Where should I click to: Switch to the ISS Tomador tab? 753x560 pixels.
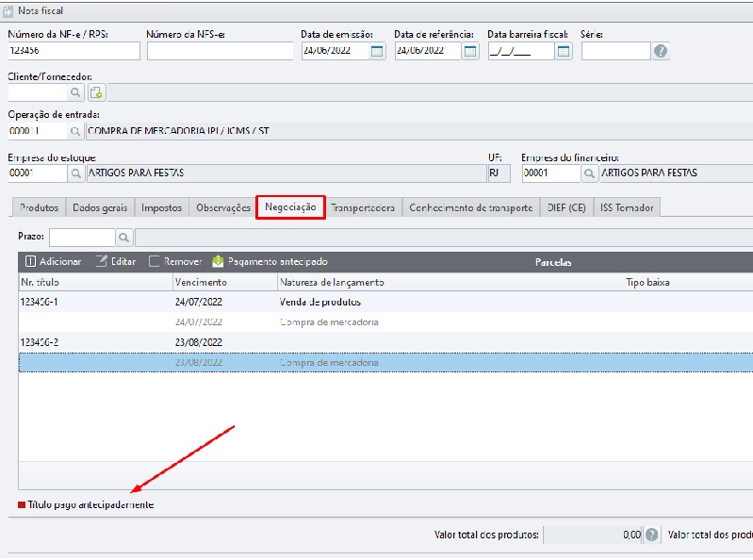(x=627, y=208)
